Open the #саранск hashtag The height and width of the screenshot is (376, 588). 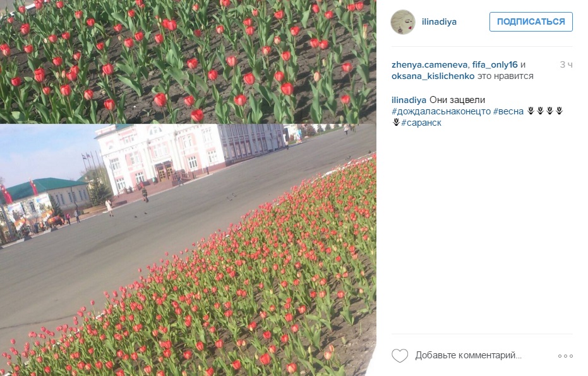click(421, 123)
